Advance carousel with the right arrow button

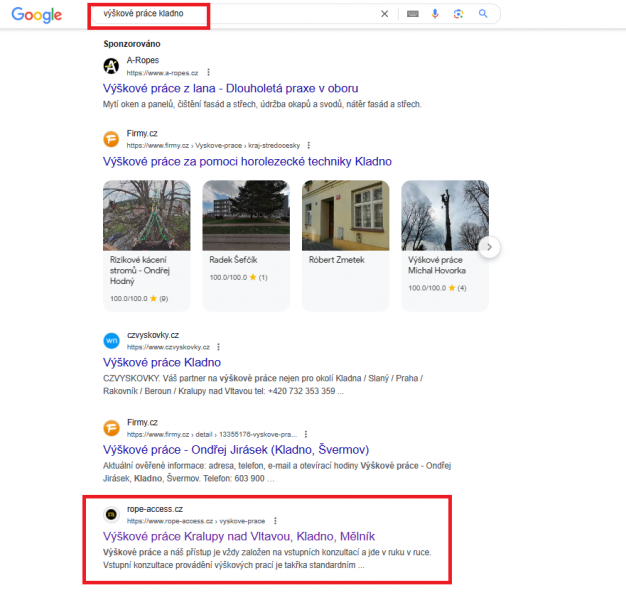489,247
